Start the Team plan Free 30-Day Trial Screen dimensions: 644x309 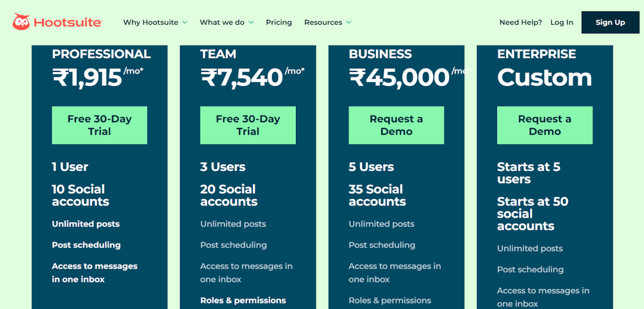248,125
